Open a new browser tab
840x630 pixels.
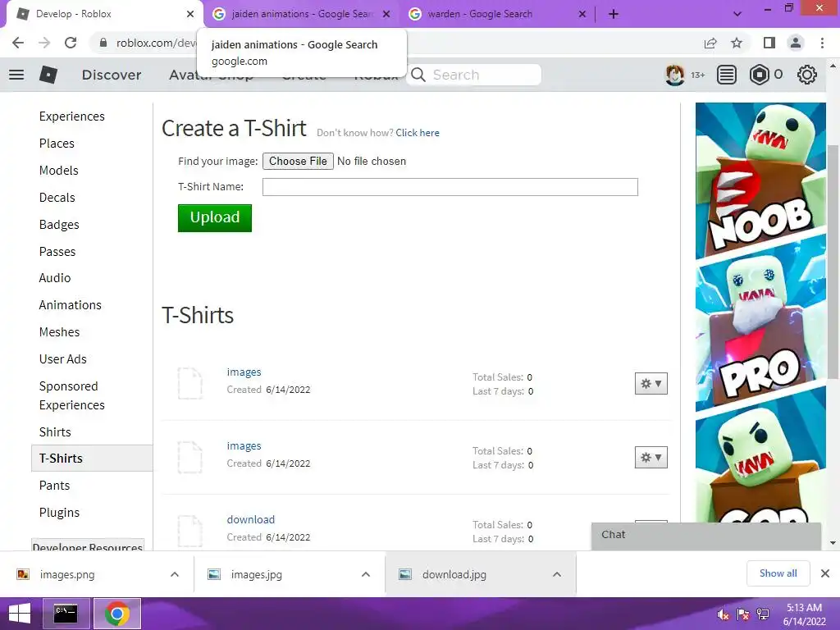point(614,14)
